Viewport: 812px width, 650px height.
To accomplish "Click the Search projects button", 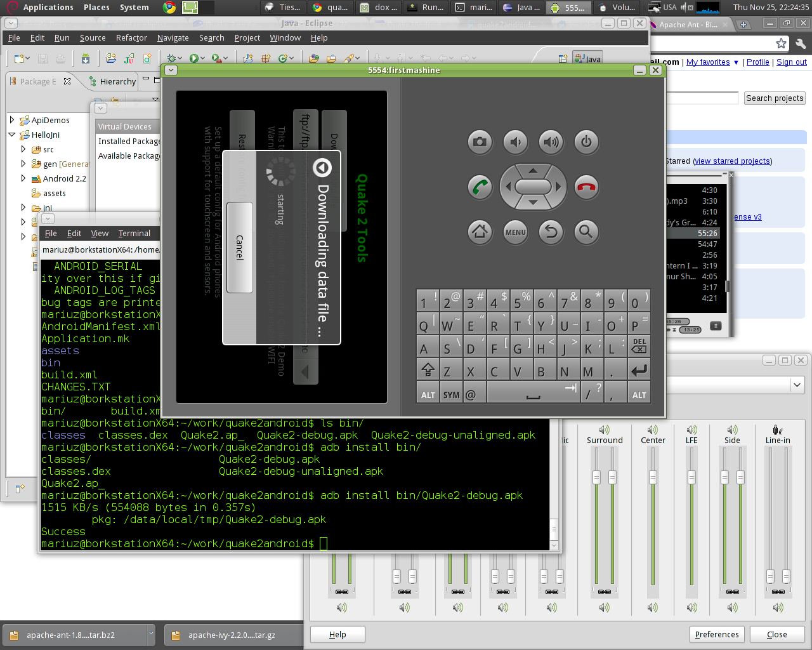I will point(775,98).
